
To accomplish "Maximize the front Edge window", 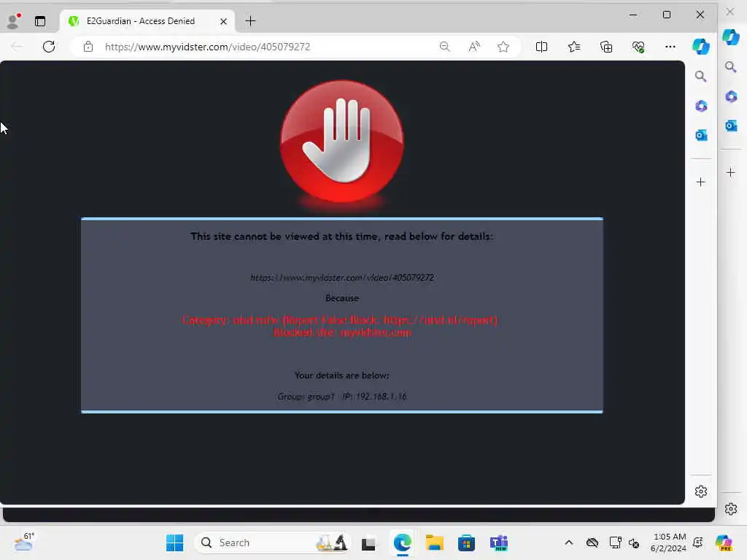I will pyautogui.click(x=667, y=15).
